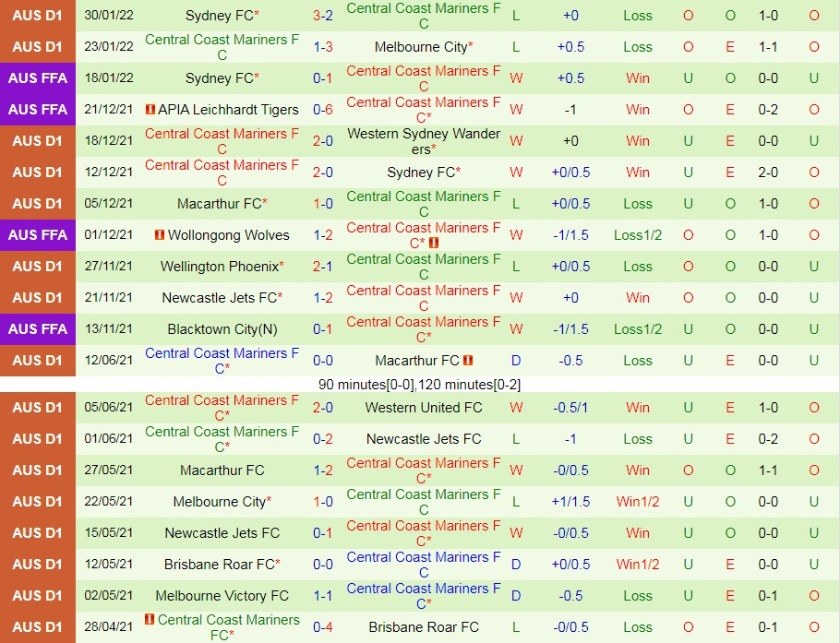
Task: Click 'Loss1/2' on Blacktown City row
Action: (x=638, y=328)
